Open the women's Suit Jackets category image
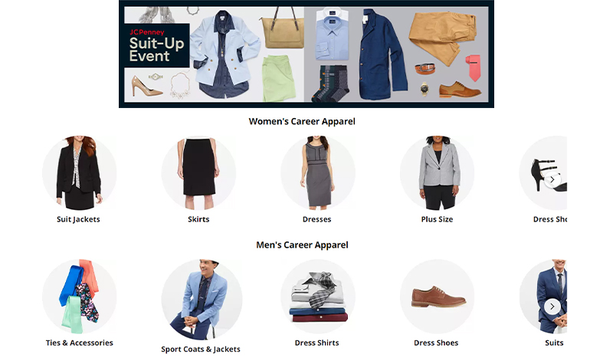The image size is (613, 364). [x=80, y=173]
